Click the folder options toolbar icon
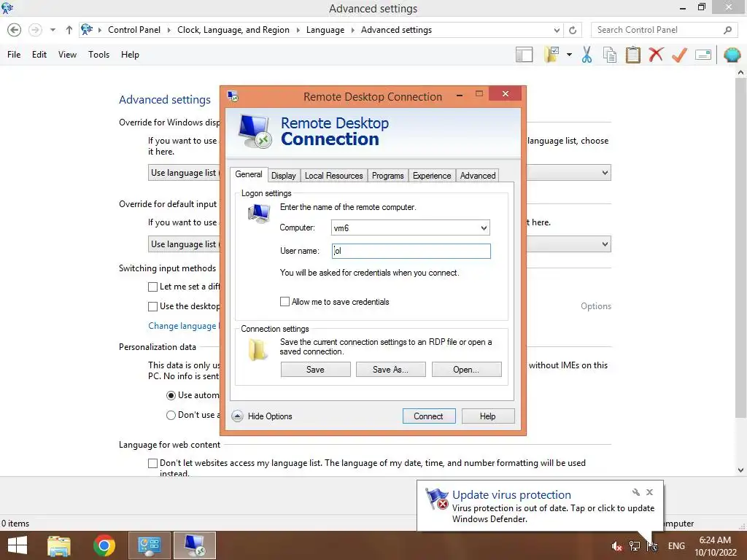This screenshot has height=560, width=747. [x=551, y=55]
